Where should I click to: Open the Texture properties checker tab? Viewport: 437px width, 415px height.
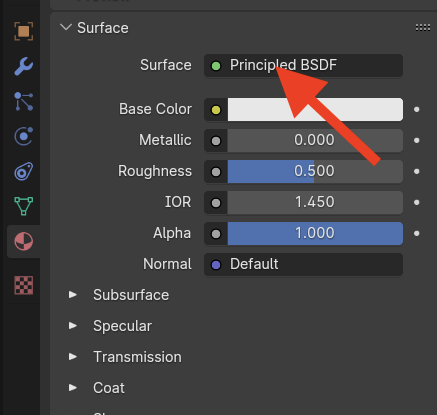(24, 285)
